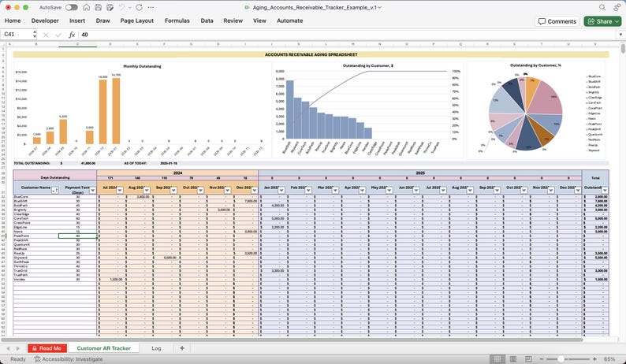The image size is (626, 364).
Task: Open the Review tab
Action: (x=233, y=20)
